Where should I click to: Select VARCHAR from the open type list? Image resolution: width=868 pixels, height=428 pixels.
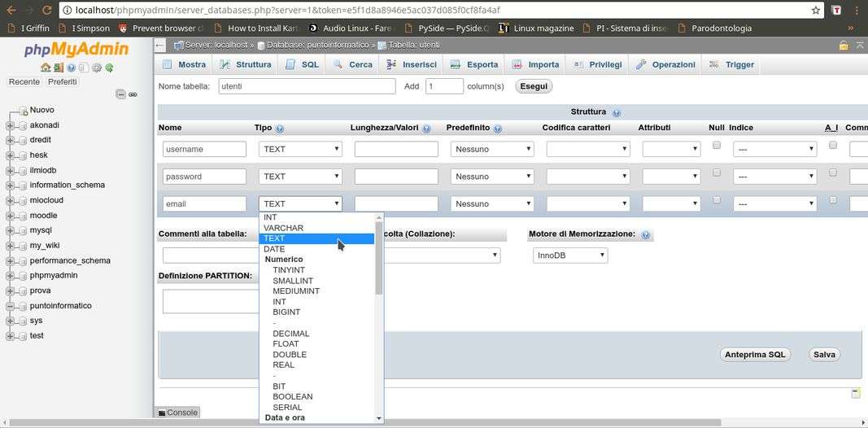284,228
